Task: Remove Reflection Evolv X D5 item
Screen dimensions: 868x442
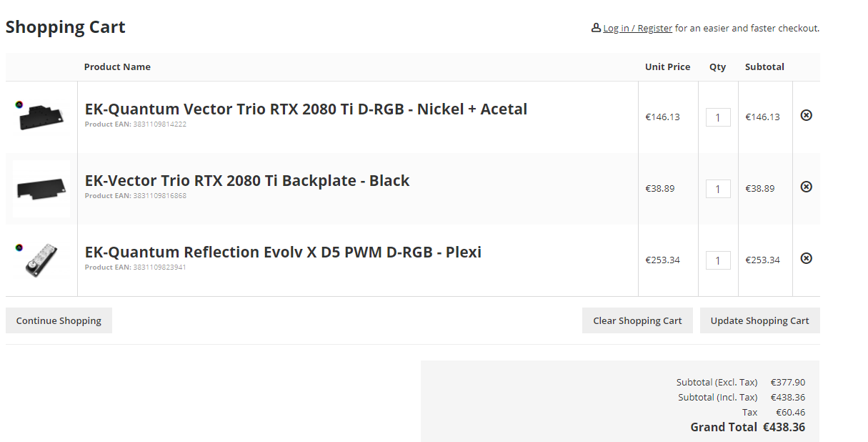Action: click(806, 258)
